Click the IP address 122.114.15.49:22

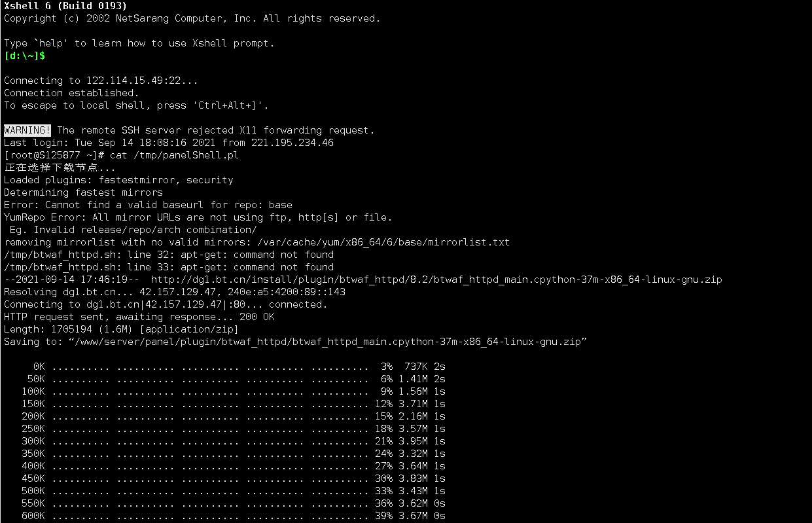point(139,81)
